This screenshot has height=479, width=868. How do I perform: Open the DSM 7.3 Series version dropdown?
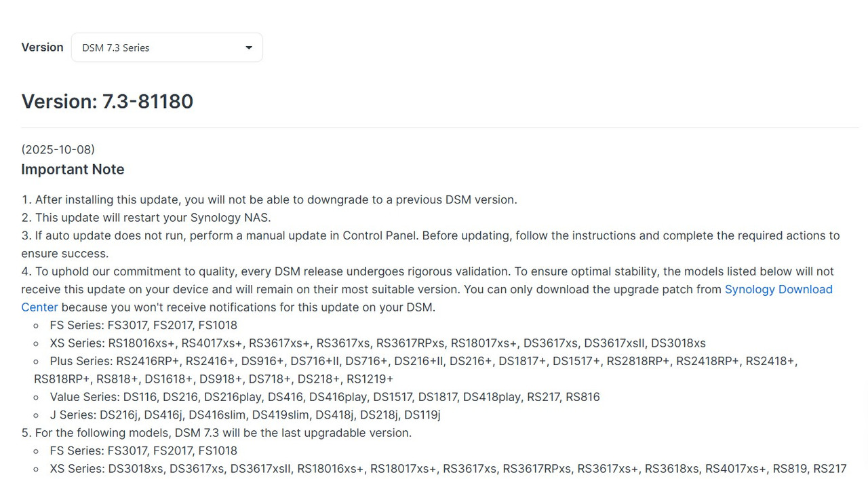pos(167,47)
